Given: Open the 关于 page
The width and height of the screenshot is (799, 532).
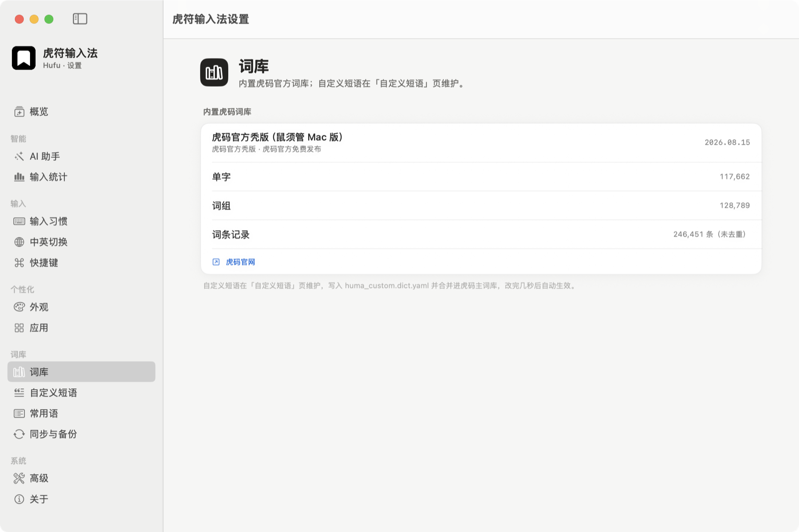Looking at the screenshot, I should click(81, 500).
